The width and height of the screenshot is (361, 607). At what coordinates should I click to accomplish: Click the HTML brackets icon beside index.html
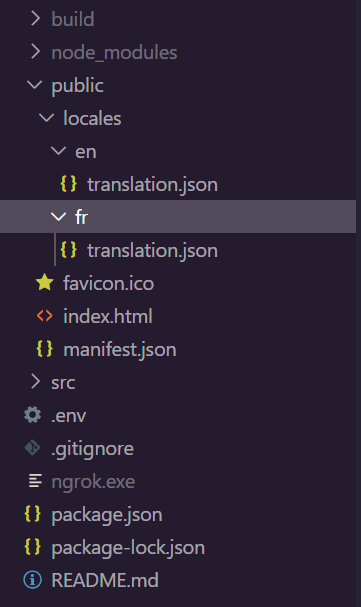click(x=44, y=316)
